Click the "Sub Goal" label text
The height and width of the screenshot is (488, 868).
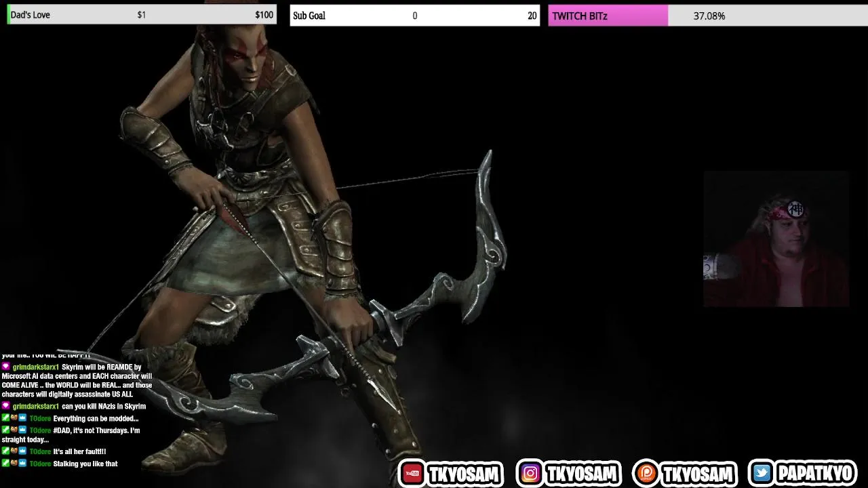click(309, 16)
